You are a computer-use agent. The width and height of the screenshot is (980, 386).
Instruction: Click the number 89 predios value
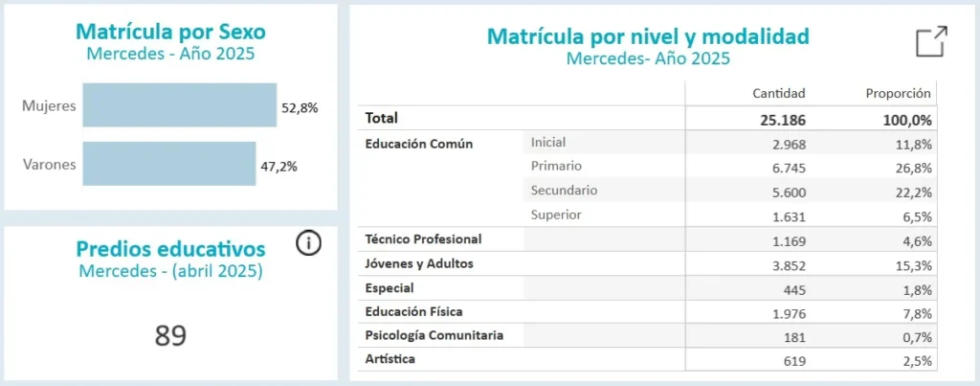[x=170, y=335]
